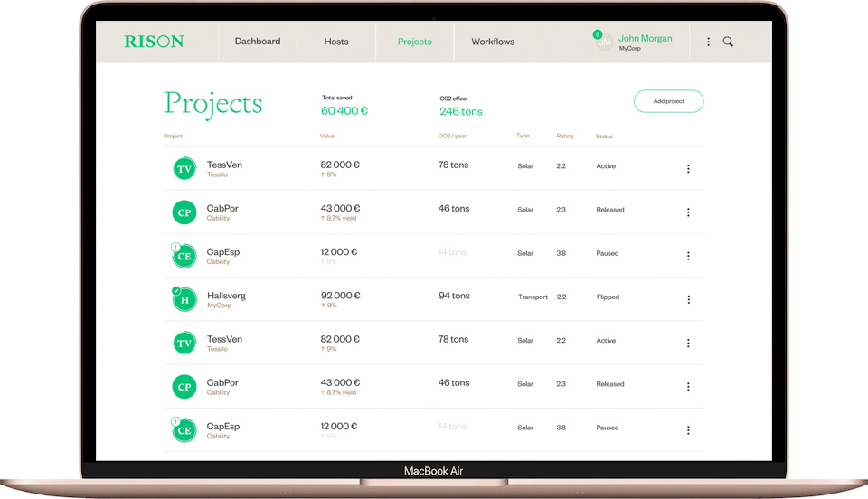Open the first CapEsp project name
868x499 pixels.
click(x=223, y=251)
